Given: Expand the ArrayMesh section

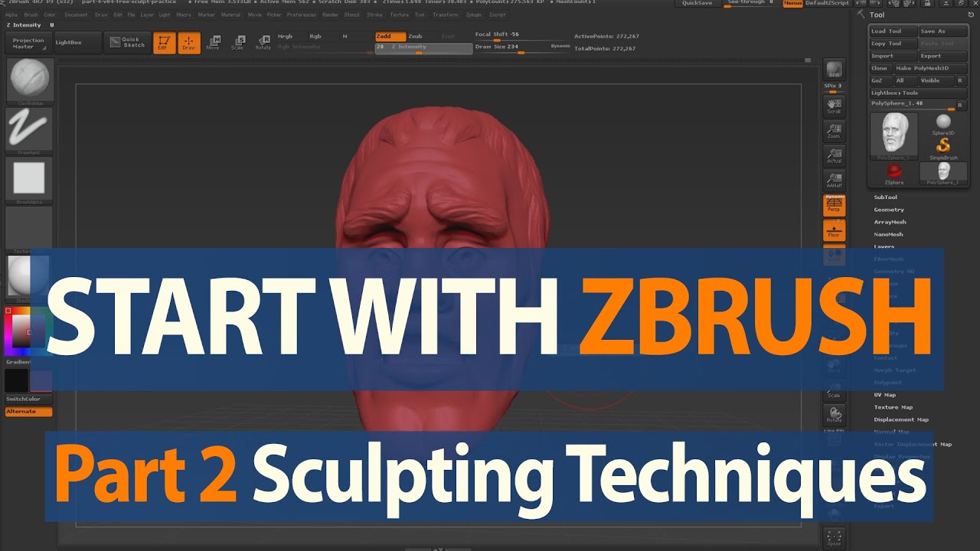Looking at the screenshot, I should coord(890,222).
